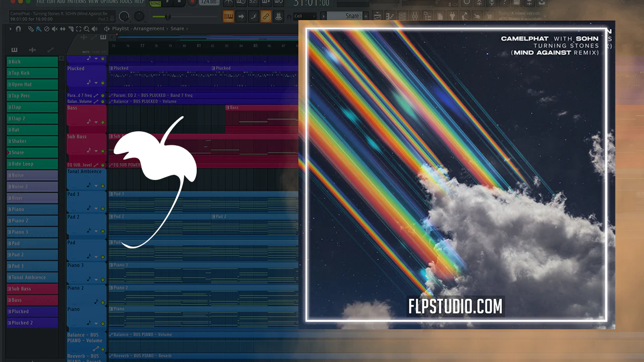Select the slice tool
644x362 pixels.
70,29
